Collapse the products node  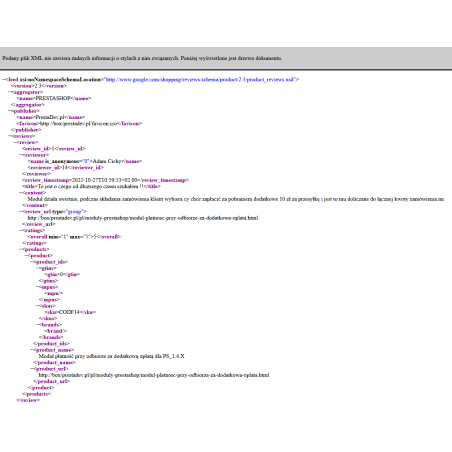coord(21,249)
